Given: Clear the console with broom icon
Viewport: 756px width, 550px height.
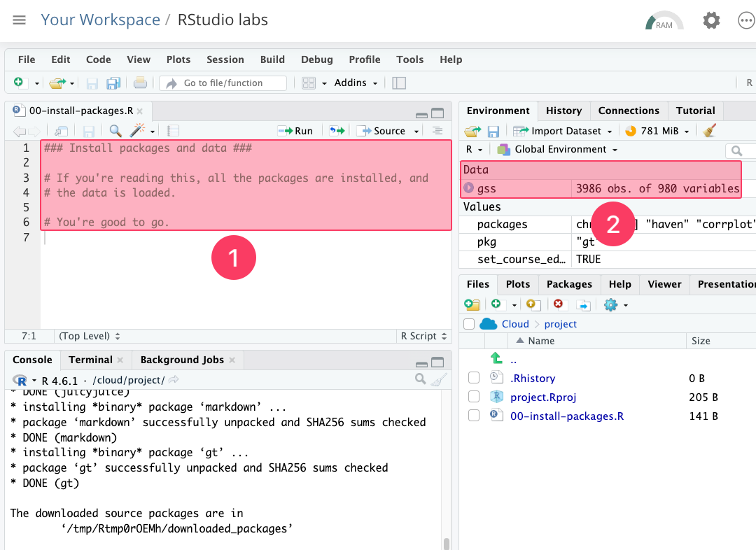Looking at the screenshot, I should [439, 380].
